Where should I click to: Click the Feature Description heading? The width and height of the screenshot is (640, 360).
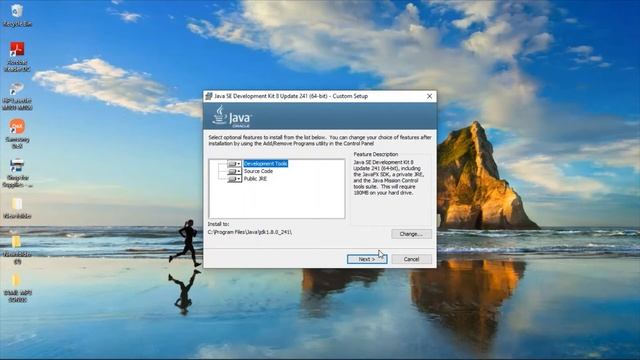click(376, 154)
